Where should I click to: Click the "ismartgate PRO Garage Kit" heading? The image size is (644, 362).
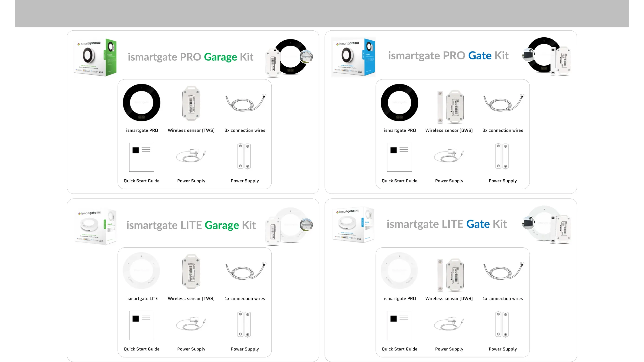click(191, 57)
